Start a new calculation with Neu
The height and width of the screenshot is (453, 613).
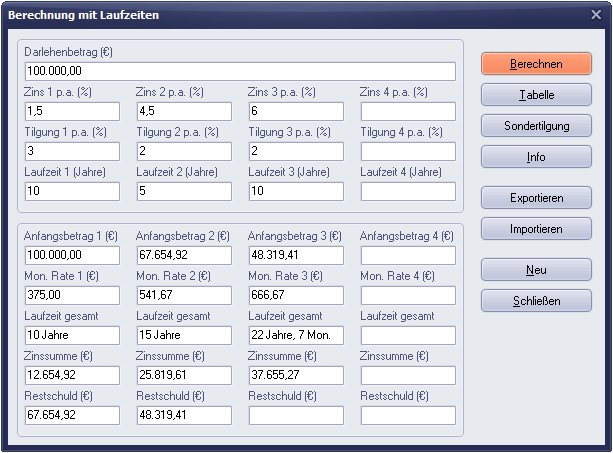(x=536, y=269)
